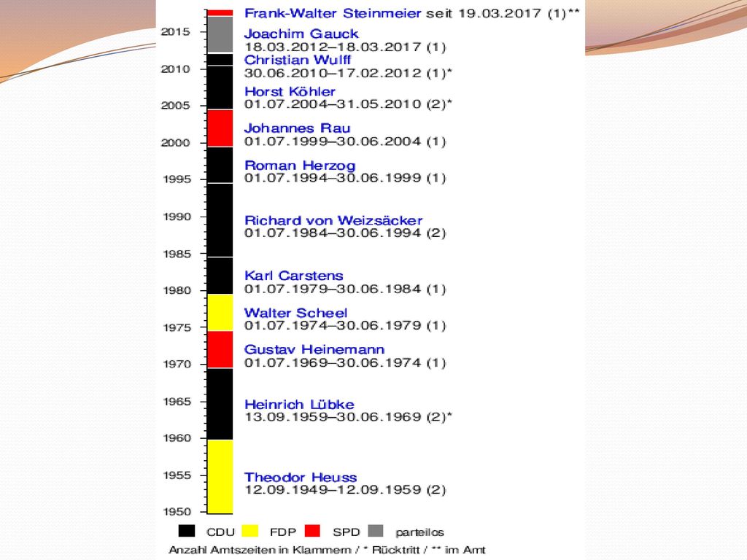Open the Richard von Weizsäcker link

click(333, 220)
